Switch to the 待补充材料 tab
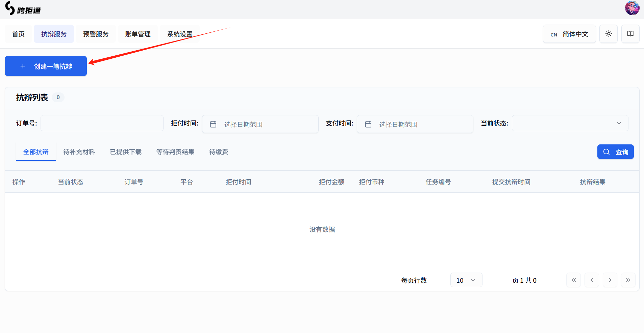 point(79,152)
